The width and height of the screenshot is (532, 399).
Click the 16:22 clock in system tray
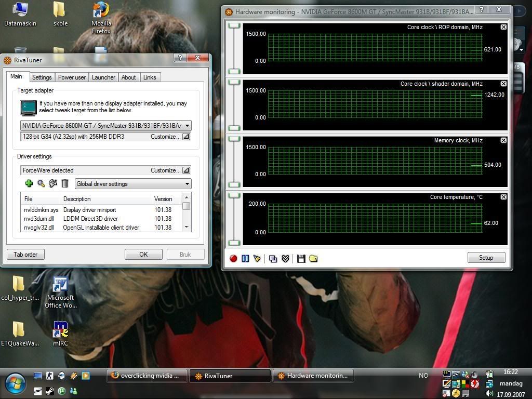511,372
